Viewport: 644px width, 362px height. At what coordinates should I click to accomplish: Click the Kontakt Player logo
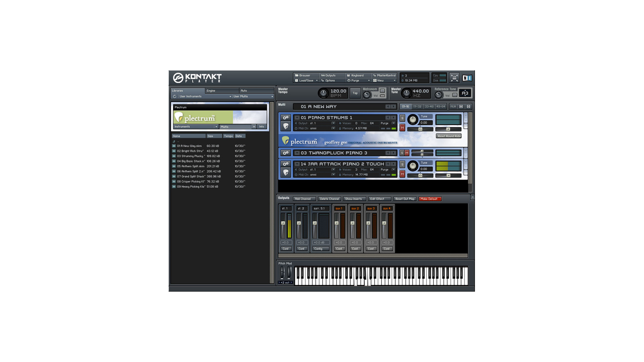coord(197,78)
